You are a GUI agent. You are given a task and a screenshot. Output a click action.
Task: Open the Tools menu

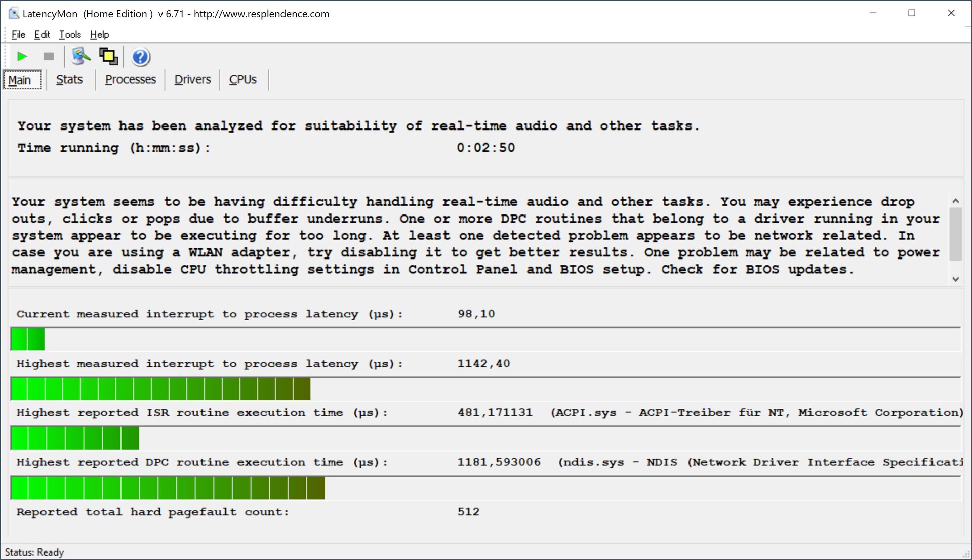70,34
